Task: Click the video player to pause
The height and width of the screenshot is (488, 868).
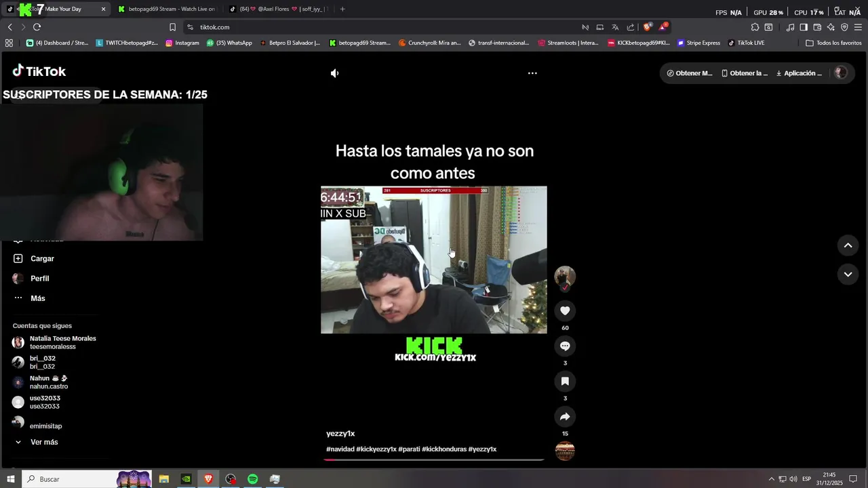Action: [434, 260]
